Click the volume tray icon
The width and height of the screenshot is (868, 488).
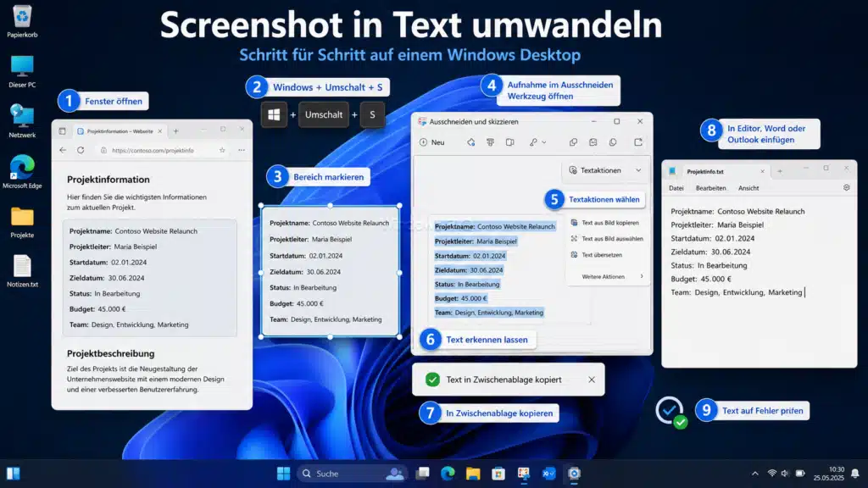pyautogui.click(x=785, y=474)
